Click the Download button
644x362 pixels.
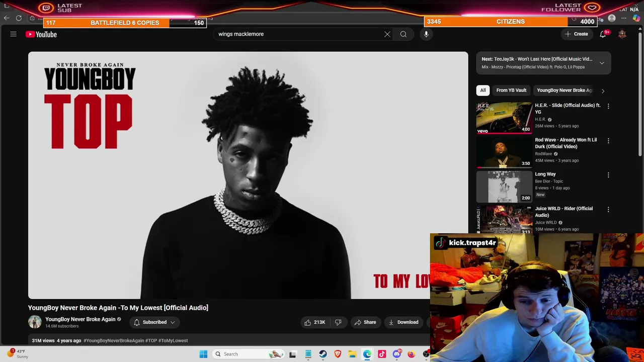[404, 322]
